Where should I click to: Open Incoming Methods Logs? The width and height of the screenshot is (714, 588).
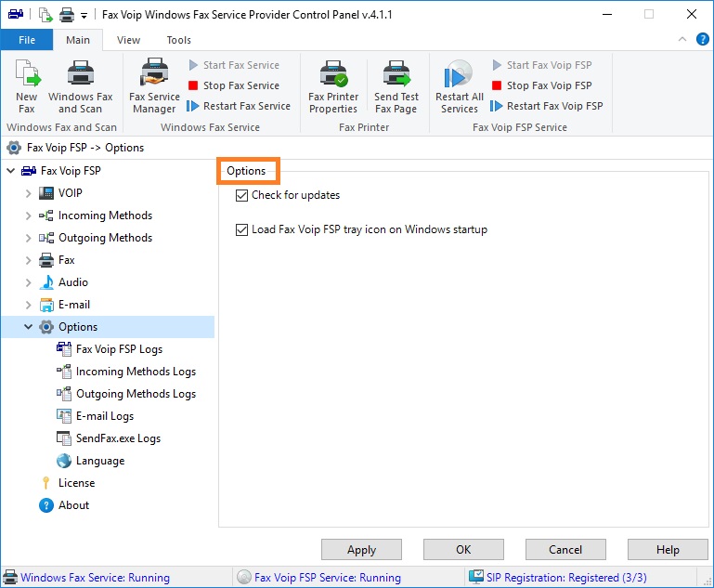tap(136, 372)
